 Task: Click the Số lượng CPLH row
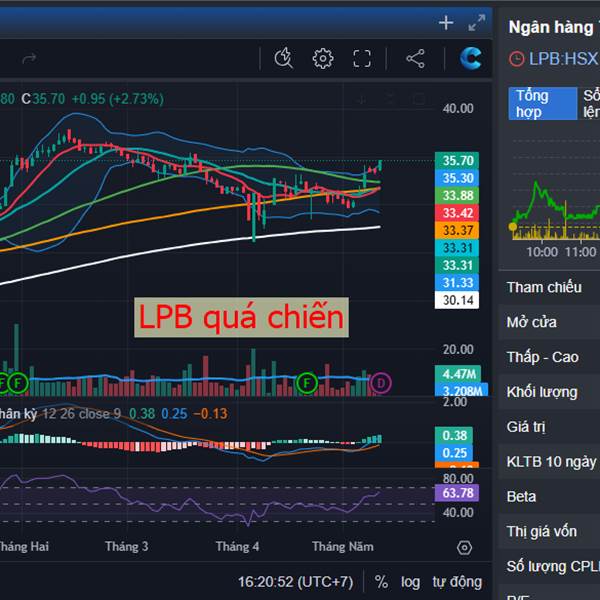tap(549, 566)
